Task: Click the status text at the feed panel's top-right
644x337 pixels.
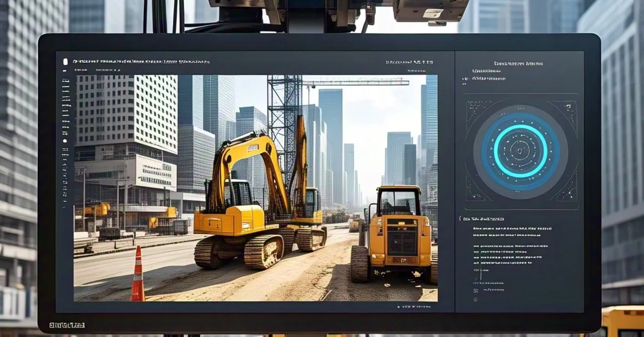Action: point(409,62)
